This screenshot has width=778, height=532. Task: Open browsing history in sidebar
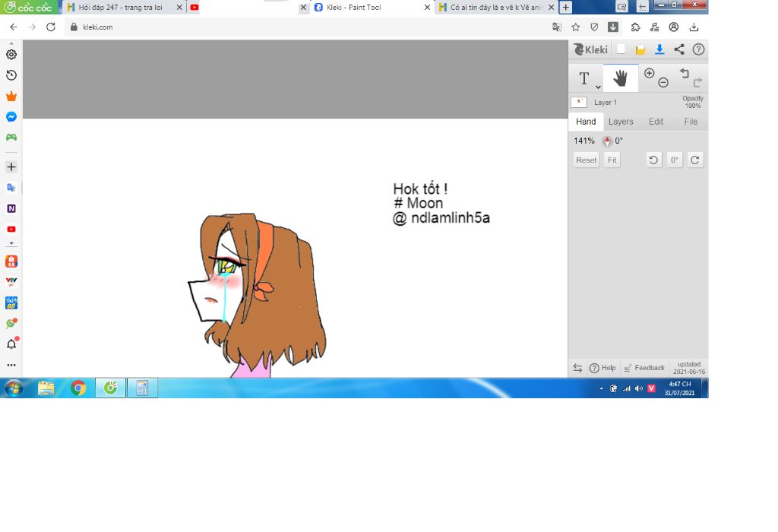(x=11, y=75)
